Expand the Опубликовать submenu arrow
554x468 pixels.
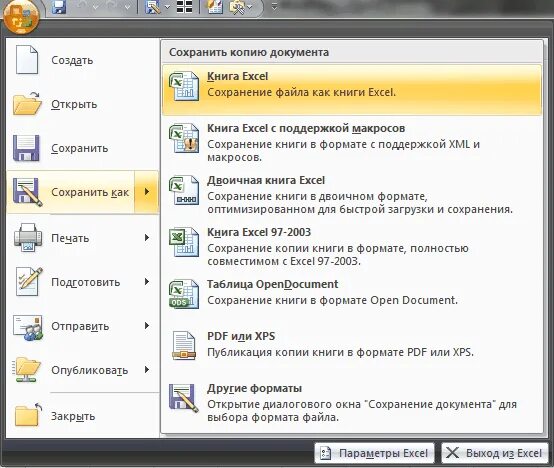pos(147,370)
